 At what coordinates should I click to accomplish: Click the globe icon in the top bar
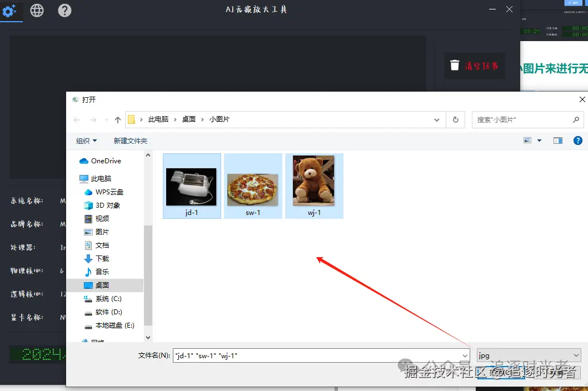click(x=37, y=10)
